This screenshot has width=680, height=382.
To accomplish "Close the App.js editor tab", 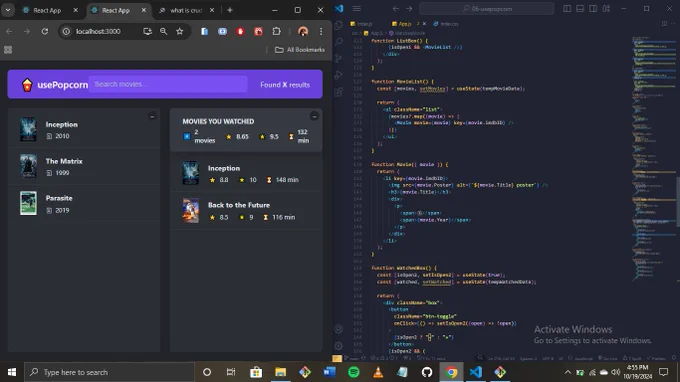I will click(x=424, y=24).
